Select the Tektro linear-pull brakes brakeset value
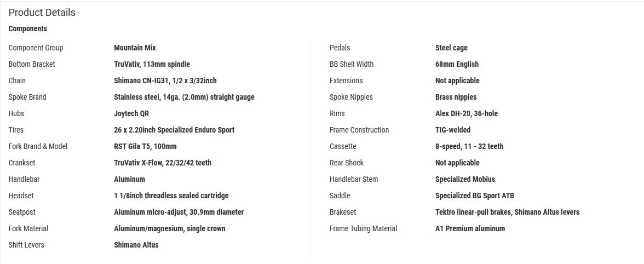This screenshot has width=644, height=264. click(507, 213)
